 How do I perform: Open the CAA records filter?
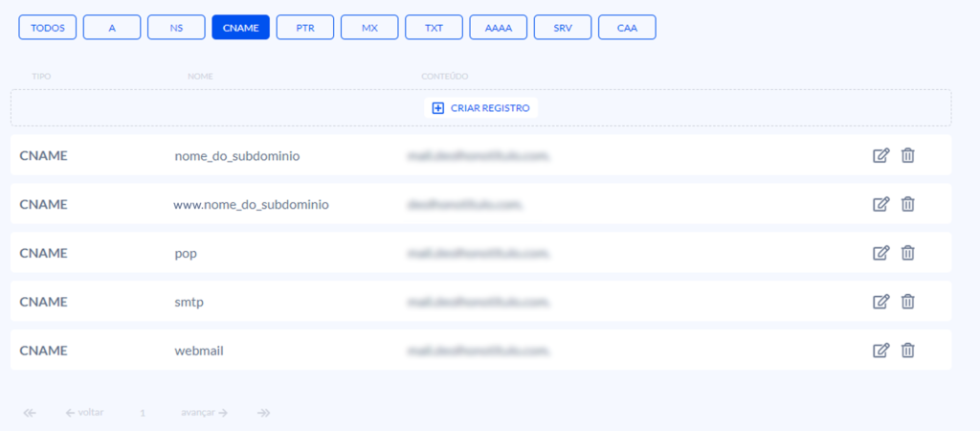coord(627,28)
